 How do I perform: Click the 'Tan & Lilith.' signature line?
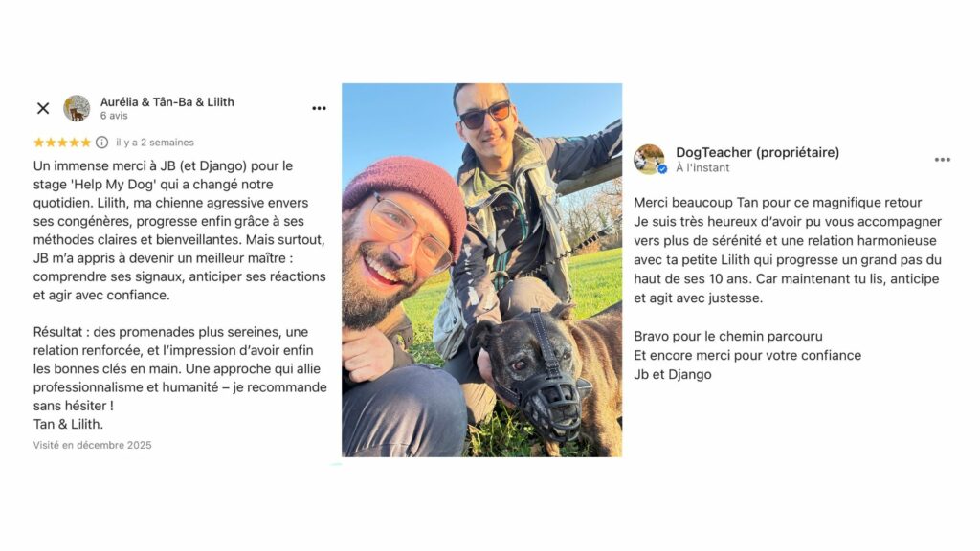click(68, 424)
